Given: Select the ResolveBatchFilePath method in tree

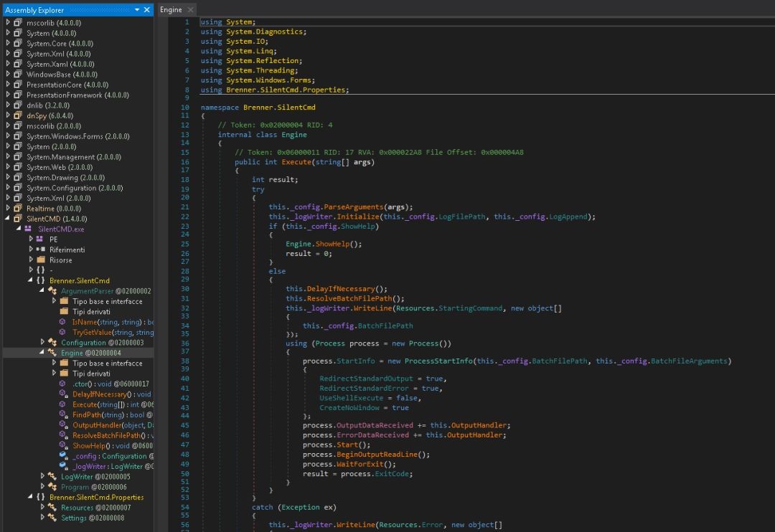Looking at the screenshot, I should (108, 435).
